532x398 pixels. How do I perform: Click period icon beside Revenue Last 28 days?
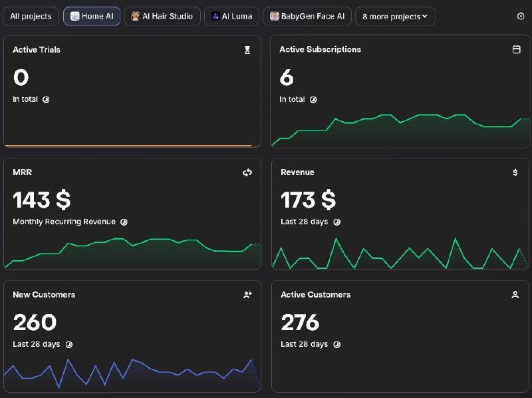336,222
